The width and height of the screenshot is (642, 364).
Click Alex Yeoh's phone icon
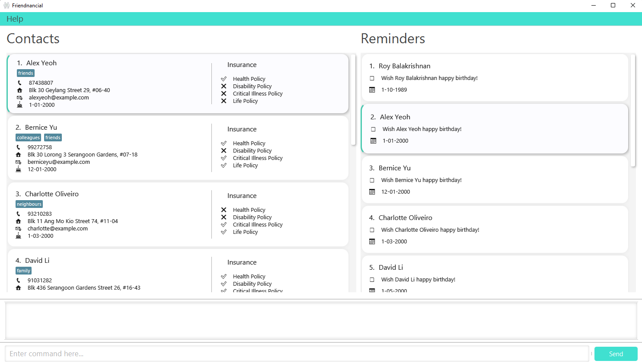19,83
